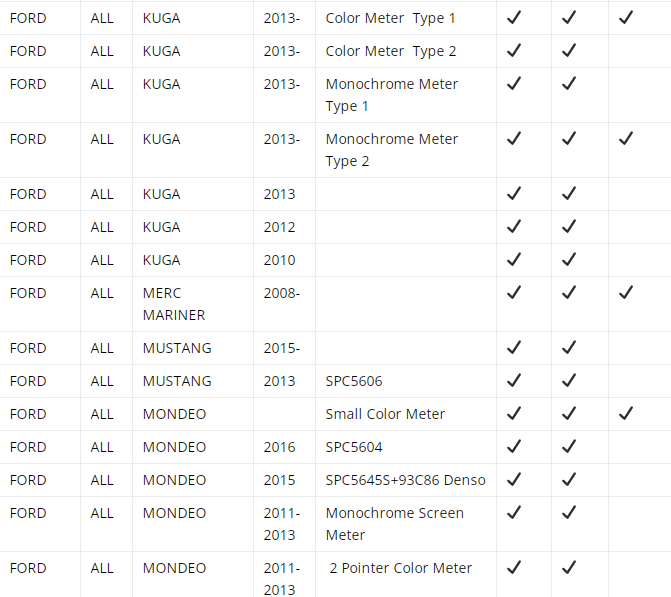Click second checkmark in 2 Pointer Color Meter row
This screenshot has height=597, width=671.
(x=568, y=568)
